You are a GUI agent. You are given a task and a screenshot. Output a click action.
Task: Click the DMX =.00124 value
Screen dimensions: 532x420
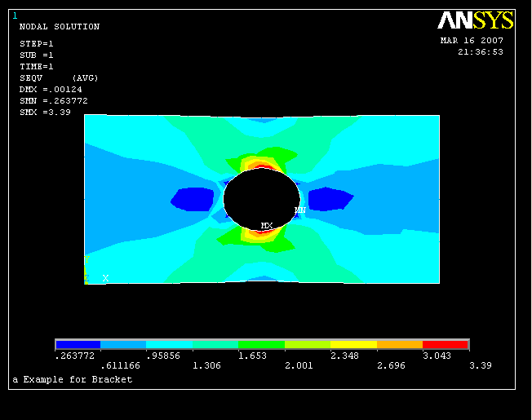pyautogui.click(x=51, y=90)
